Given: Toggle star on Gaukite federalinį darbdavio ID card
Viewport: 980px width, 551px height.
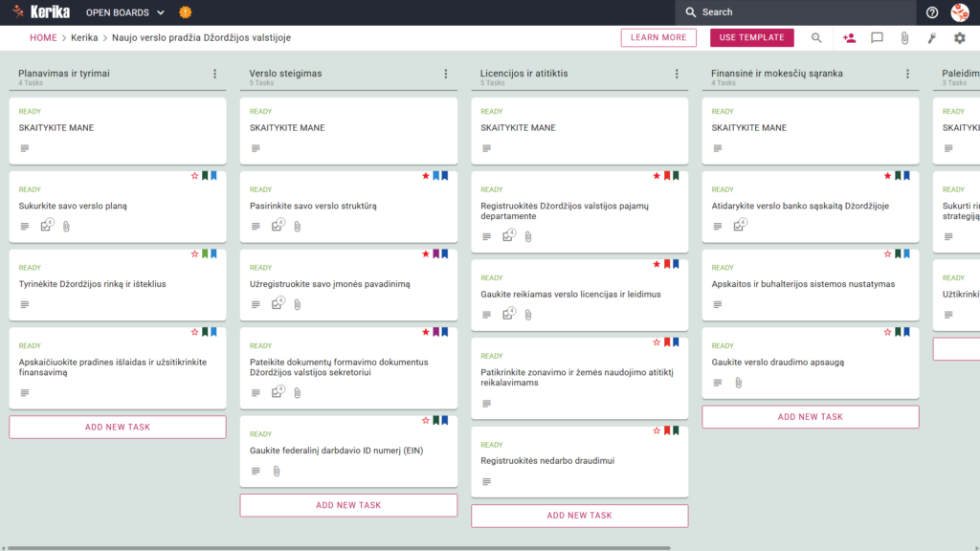Looking at the screenshot, I should tap(426, 421).
